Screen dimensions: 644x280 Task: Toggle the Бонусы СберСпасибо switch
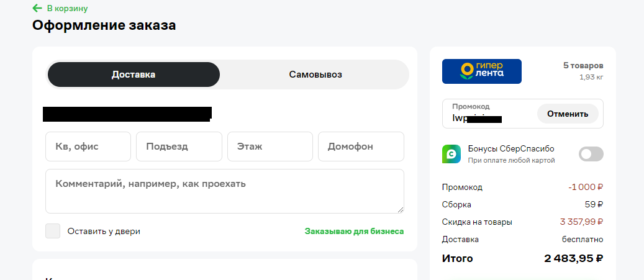591,154
